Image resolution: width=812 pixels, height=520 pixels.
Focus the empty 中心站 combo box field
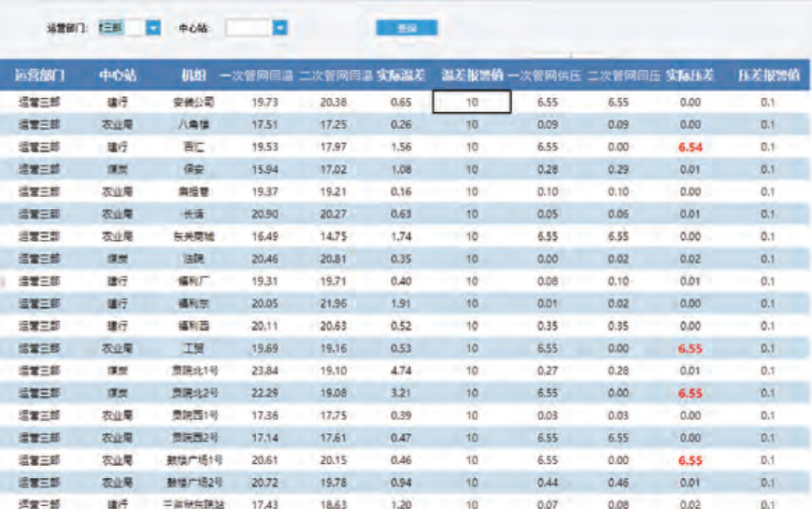tap(248, 28)
